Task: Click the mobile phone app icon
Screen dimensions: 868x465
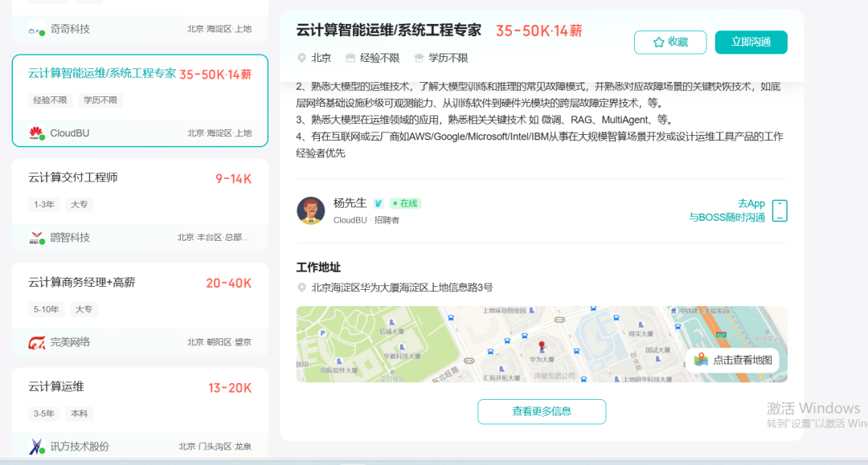Action: [x=779, y=210]
